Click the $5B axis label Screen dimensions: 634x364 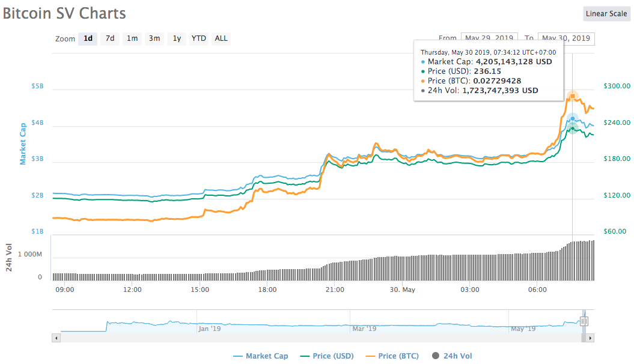(x=37, y=86)
